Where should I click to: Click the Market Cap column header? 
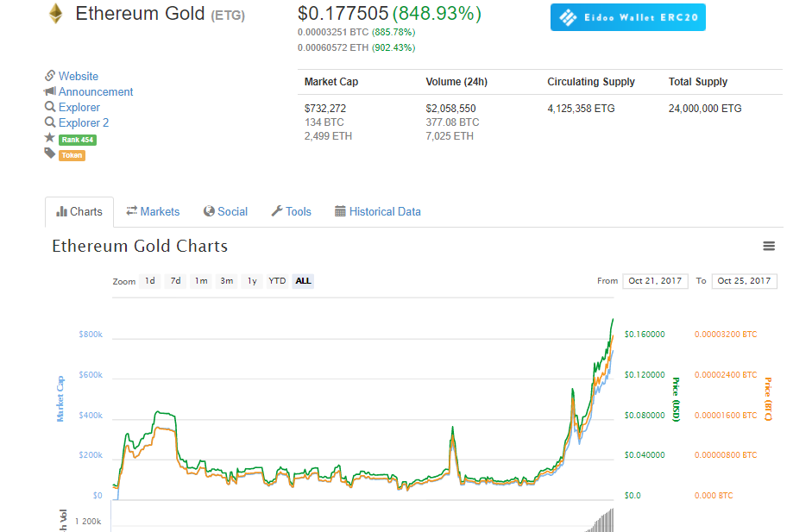(331, 82)
